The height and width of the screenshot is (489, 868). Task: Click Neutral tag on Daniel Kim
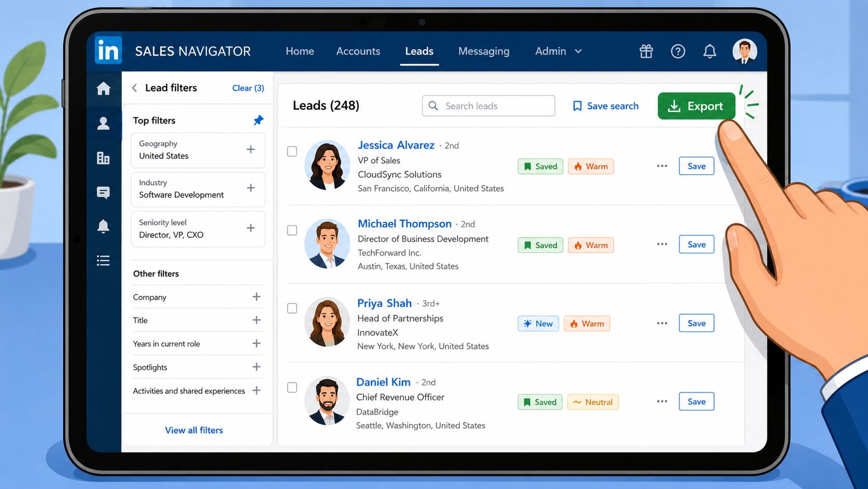(593, 402)
